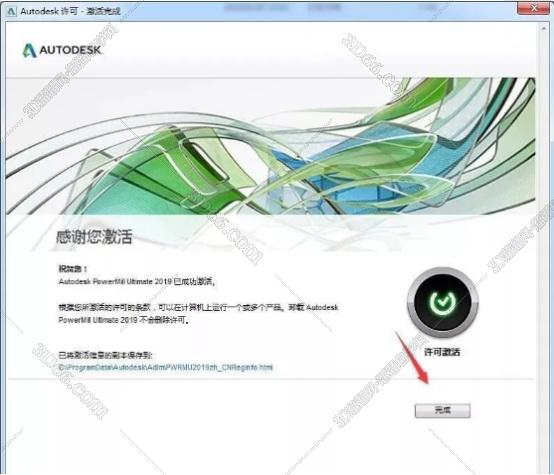Click the vertical scrollbar track

pos(544,247)
